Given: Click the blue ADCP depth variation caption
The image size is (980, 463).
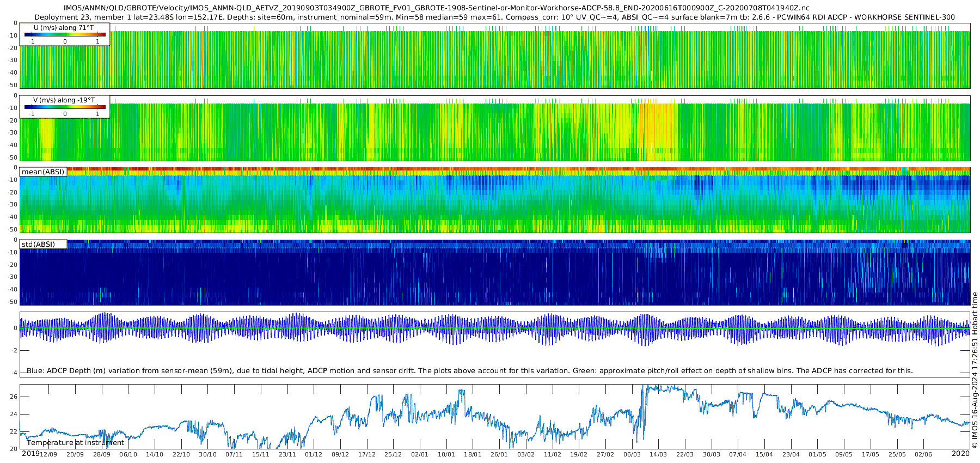Looking at the screenshot, I should 470,371.
